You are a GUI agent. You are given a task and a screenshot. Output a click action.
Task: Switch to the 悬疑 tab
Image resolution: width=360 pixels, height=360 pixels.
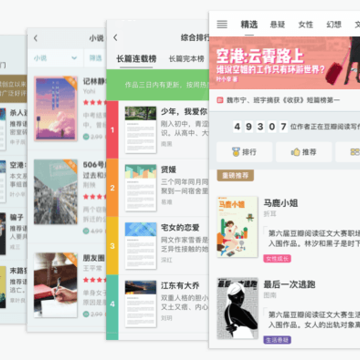[277, 24]
